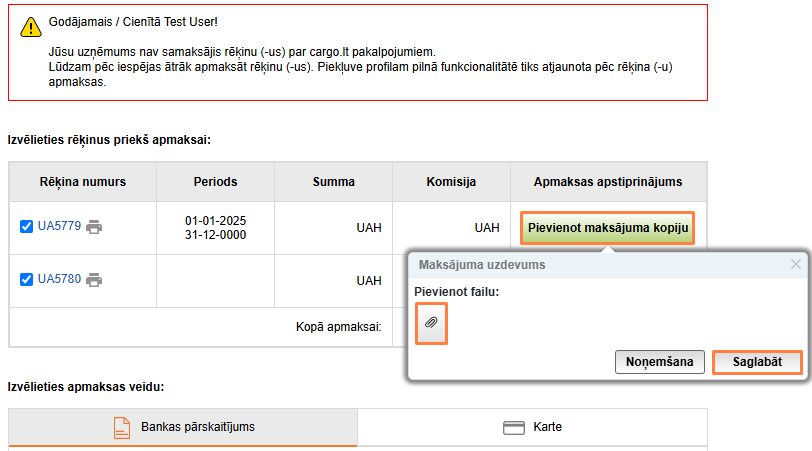The height and width of the screenshot is (451, 812).
Task: Attach a file with the paperclip icon
Action: (x=431, y=323)
